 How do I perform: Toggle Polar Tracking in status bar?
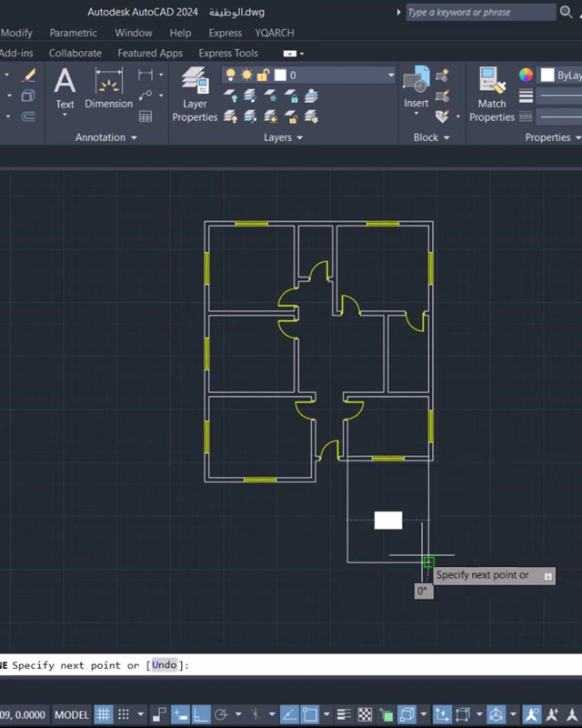221,714
